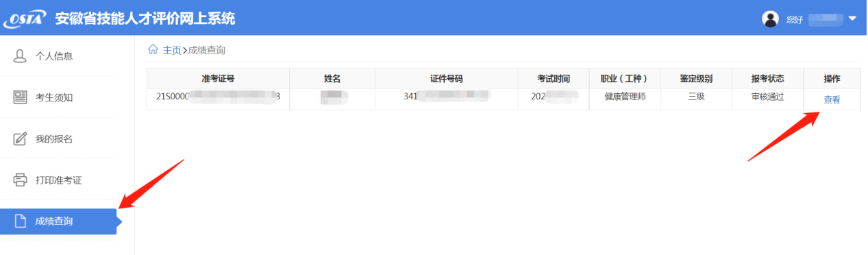Click the 成绩查询 document icon

point(20,221)
